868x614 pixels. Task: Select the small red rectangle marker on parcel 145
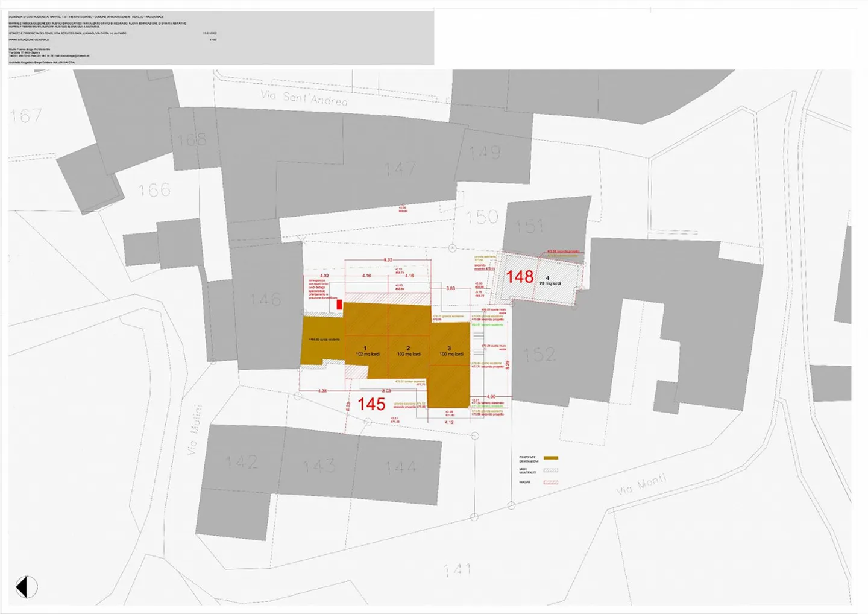341,306
